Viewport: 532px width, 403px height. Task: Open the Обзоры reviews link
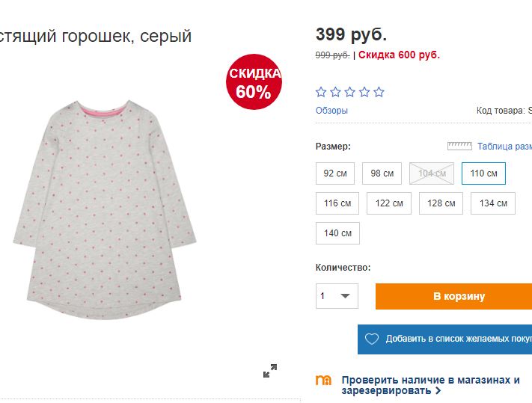coord(331,111)
